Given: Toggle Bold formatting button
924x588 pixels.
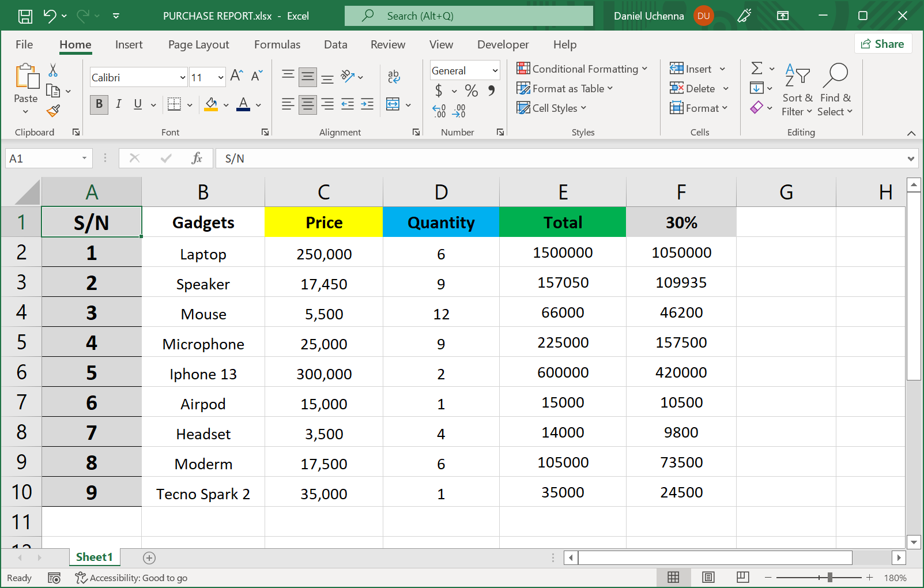Looking at the screenshot, I should pyautogui.click(x=99, y=104).
